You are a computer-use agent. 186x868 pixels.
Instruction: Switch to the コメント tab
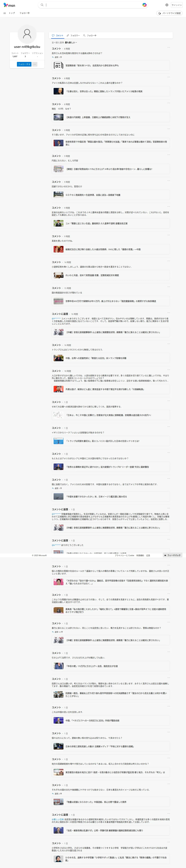(x=57, y=35)
